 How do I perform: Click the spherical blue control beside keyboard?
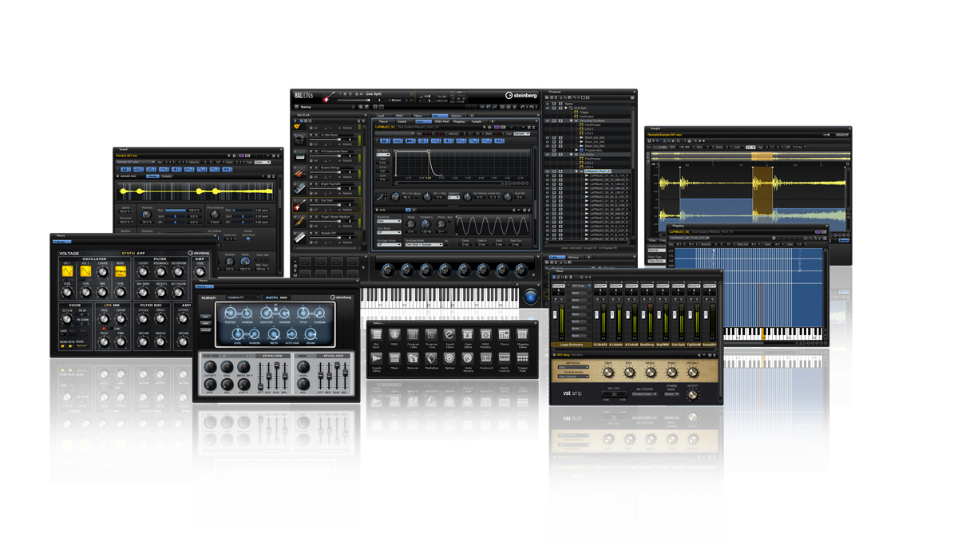[531, 297]
